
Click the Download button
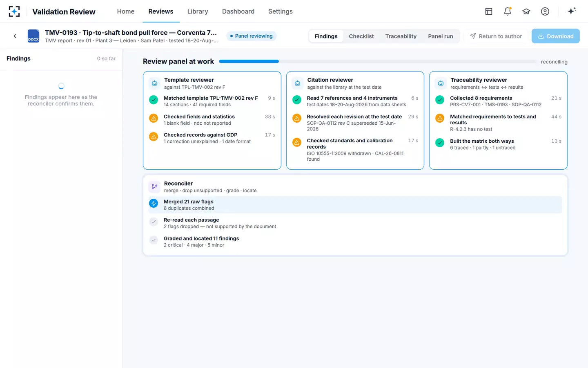click(556, 36)
